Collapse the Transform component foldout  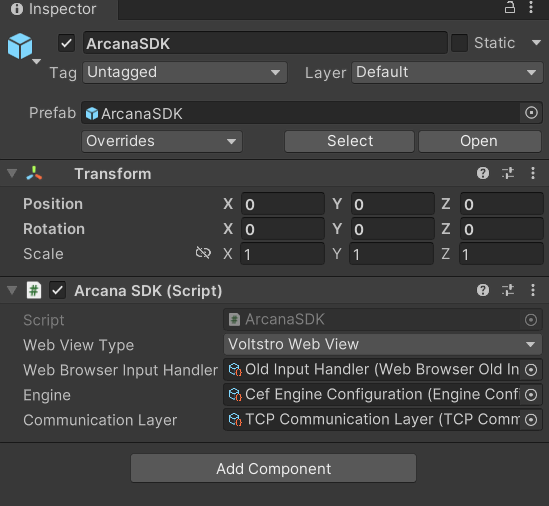click(x=12, y=173)
